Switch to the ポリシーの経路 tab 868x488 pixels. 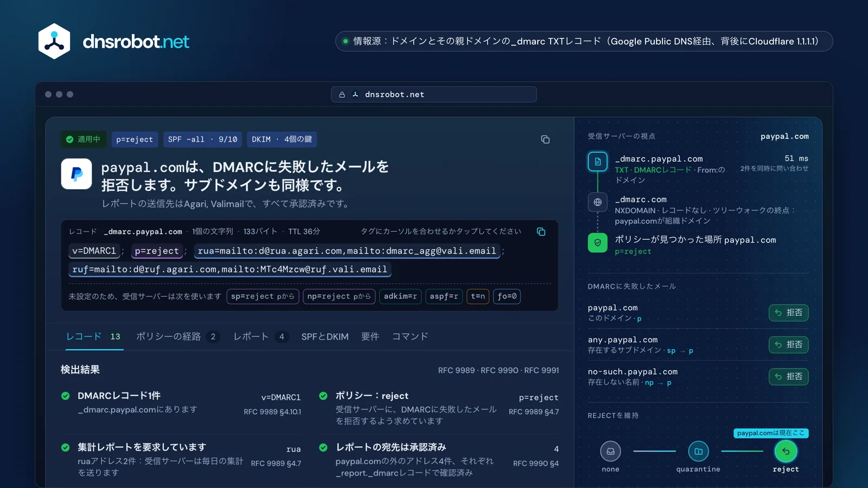[x=177, y=337]
